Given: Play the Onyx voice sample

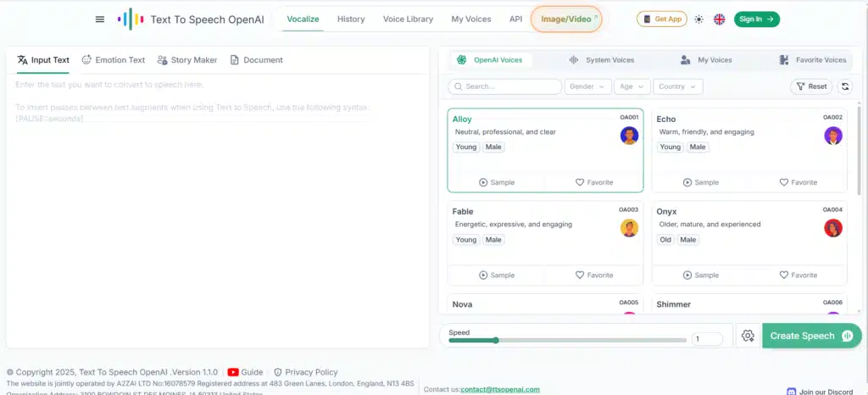Looking at the screenshot, I should coord(700,275).
